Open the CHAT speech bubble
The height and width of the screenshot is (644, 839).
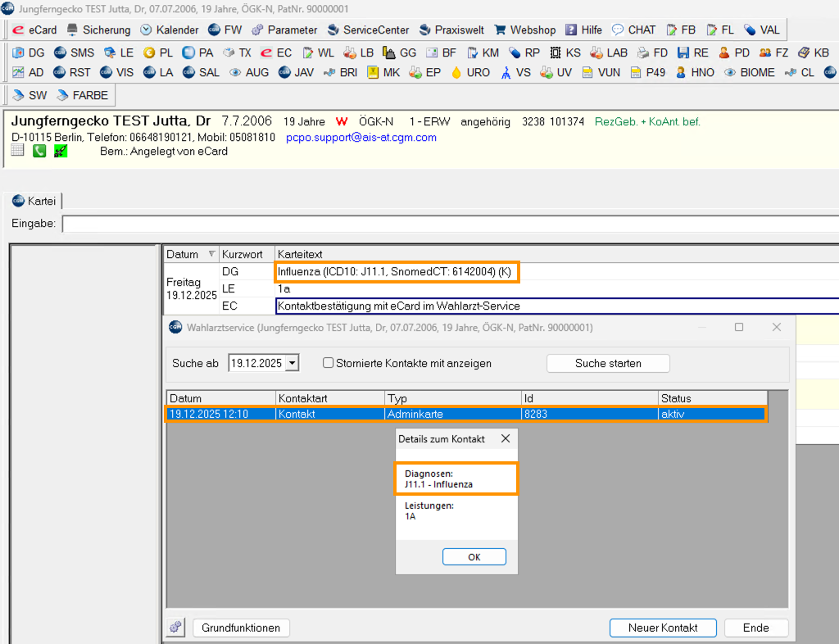click(618, 29)
